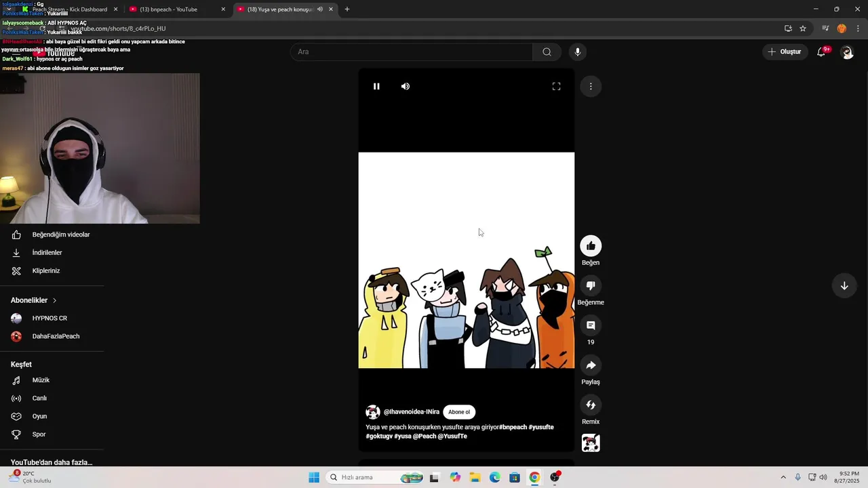Click the #bnpeach hashtag
This screenshot has height=488, width=868.
tap(513, 427)
